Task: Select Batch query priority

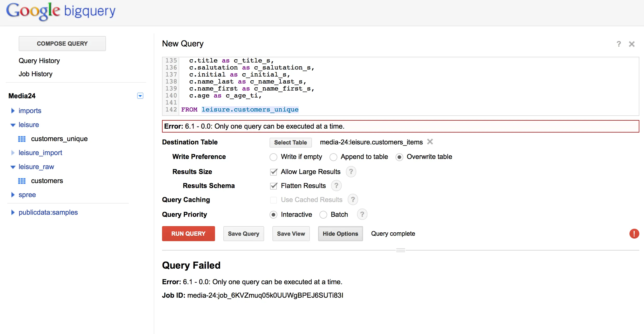Action: click(x=323, y=215)
